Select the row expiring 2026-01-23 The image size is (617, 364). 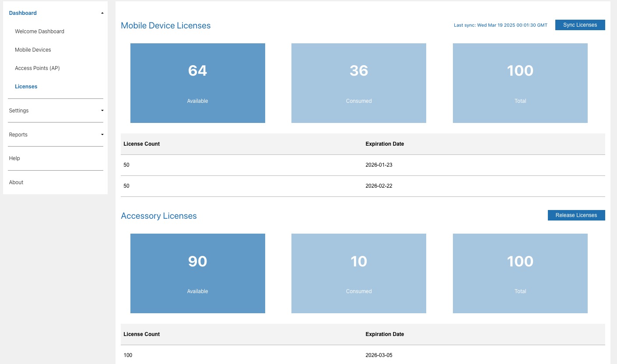point(363,165)
